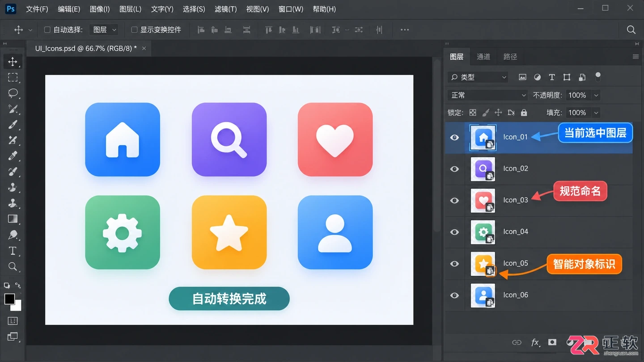Image resolution: width=644 pixels, height=362 pixels.
Task: Select the Zoom tool in toolbar
Action: (13, 267)
